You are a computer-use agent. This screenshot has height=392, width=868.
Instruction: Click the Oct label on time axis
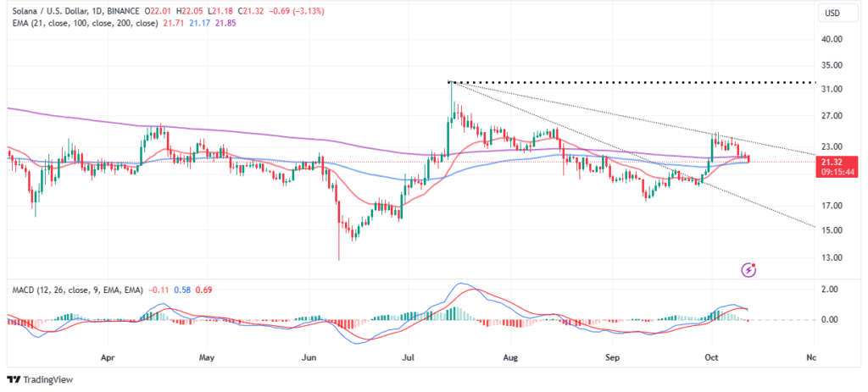point(710,357)
